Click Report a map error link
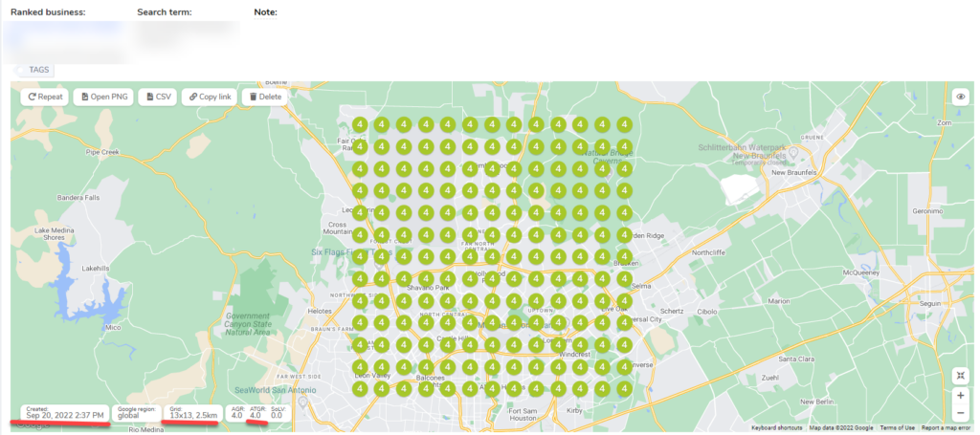 pyautogui.click(x=947, y=428)
